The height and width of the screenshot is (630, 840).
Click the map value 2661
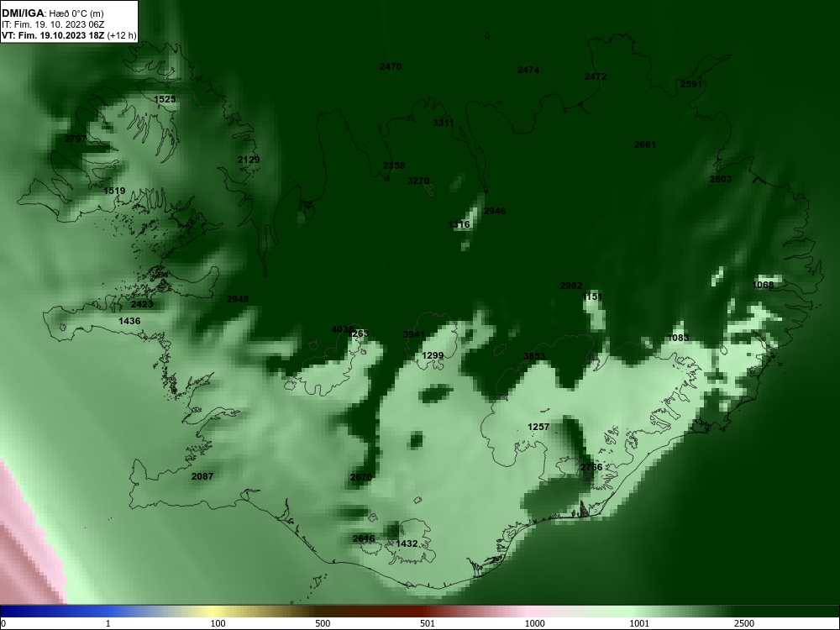click(x=645, y=144)
